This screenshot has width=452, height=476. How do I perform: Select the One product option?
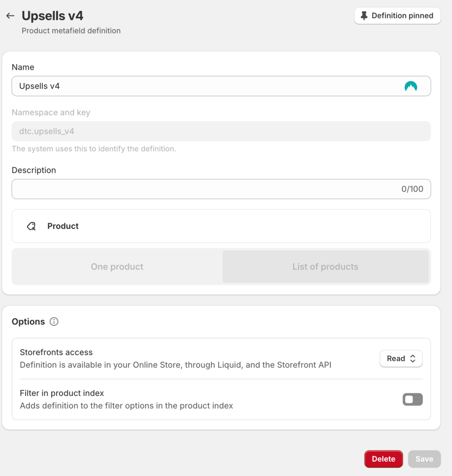(x=117, y=266)
